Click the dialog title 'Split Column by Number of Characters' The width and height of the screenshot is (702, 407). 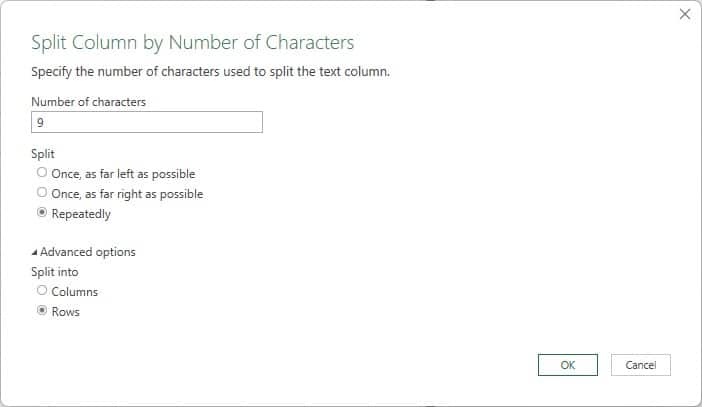tap(193, 43)
